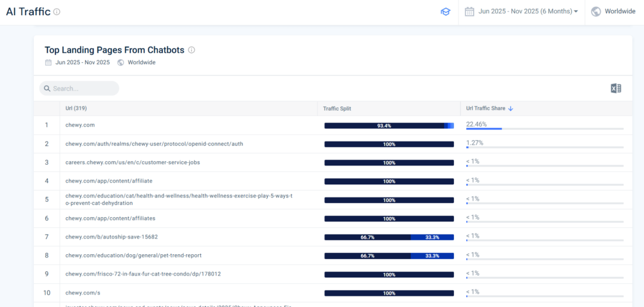Click the Traffic Split column header

tap(337, 109)
